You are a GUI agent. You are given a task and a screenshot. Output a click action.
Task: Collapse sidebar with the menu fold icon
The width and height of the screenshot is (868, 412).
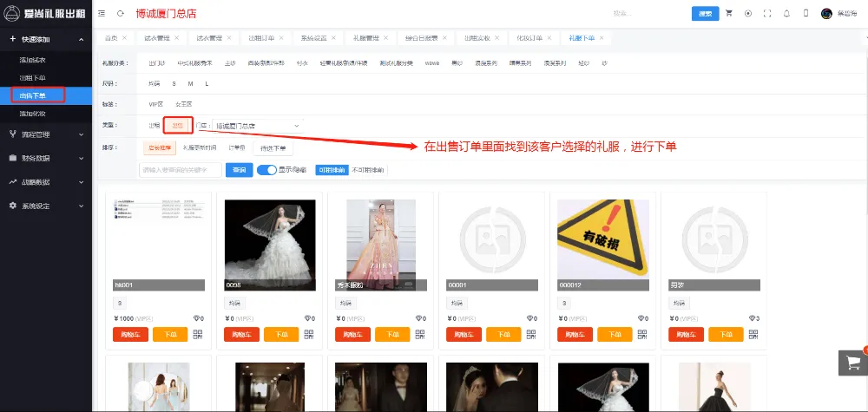[102, 13]
